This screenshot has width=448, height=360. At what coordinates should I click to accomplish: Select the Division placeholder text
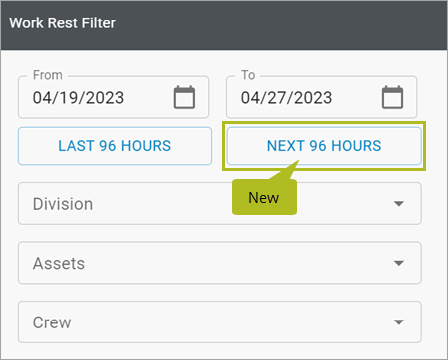pos(63,204)
